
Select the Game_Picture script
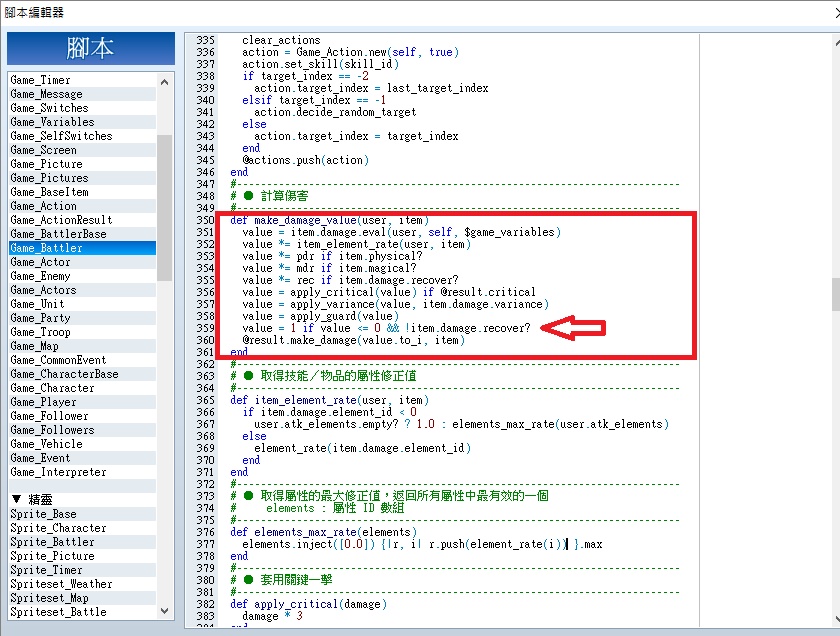pyautogui.click(x=82, y=164)
